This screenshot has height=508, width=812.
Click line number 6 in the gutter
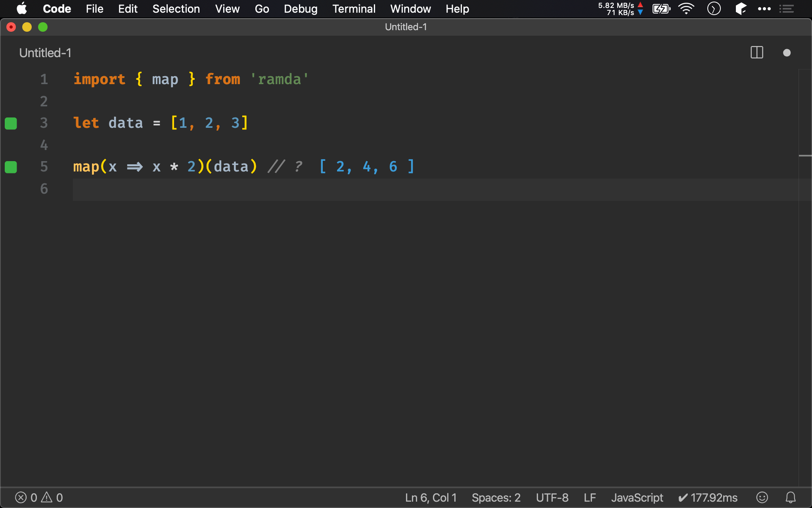[44, 189]
